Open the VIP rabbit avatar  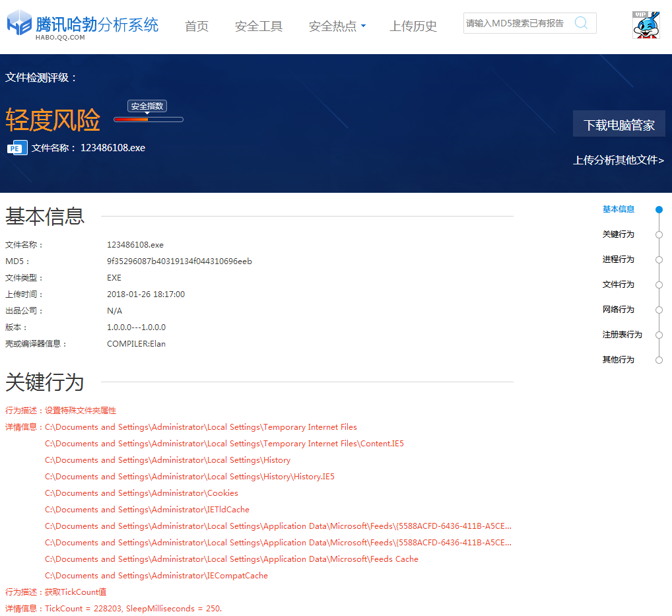point(646,25)
